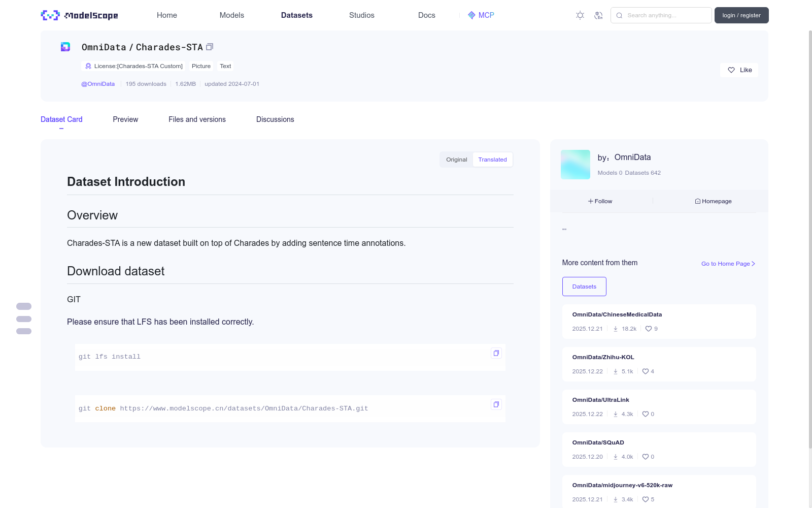Open OmniData/ChineseMedicalData dataset link
Image resolution: width=812 pixels, height=508 pixels.
tap(617, 314)
